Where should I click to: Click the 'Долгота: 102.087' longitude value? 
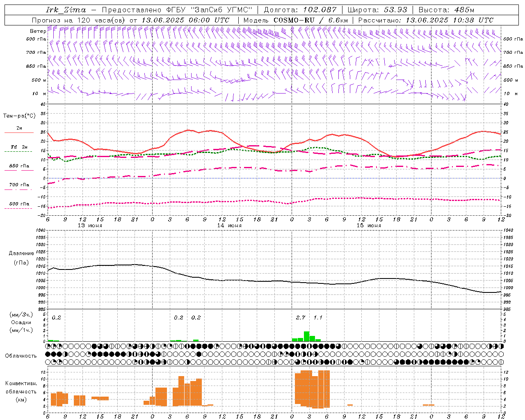point(300,10)
